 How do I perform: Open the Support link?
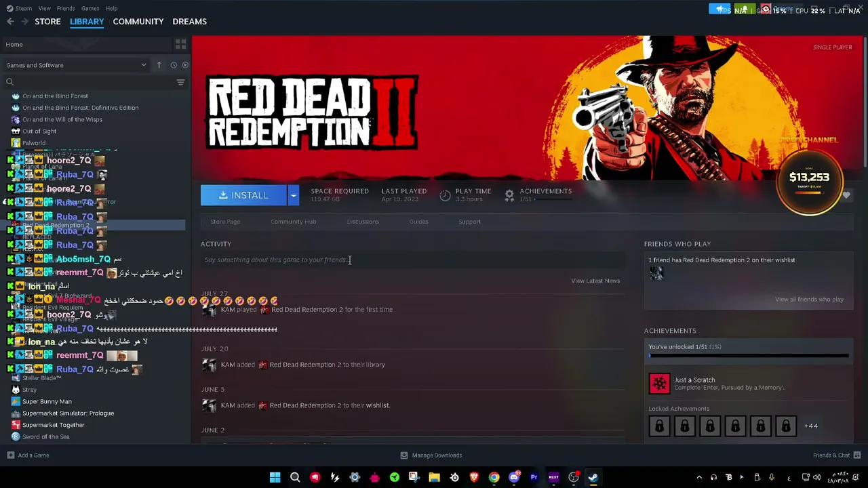point(469,222)
